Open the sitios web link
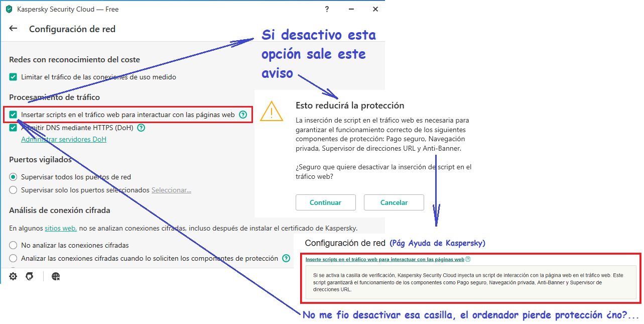 point(61,228)
